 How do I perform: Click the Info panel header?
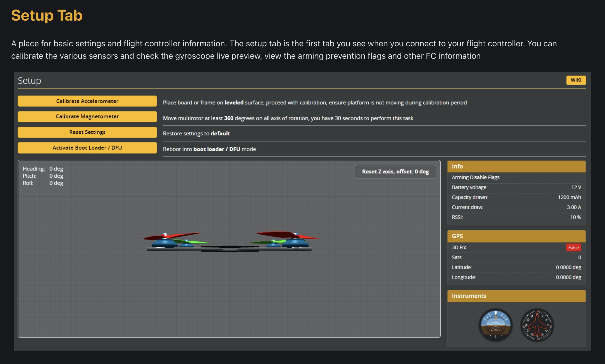[x=516, y=167]
